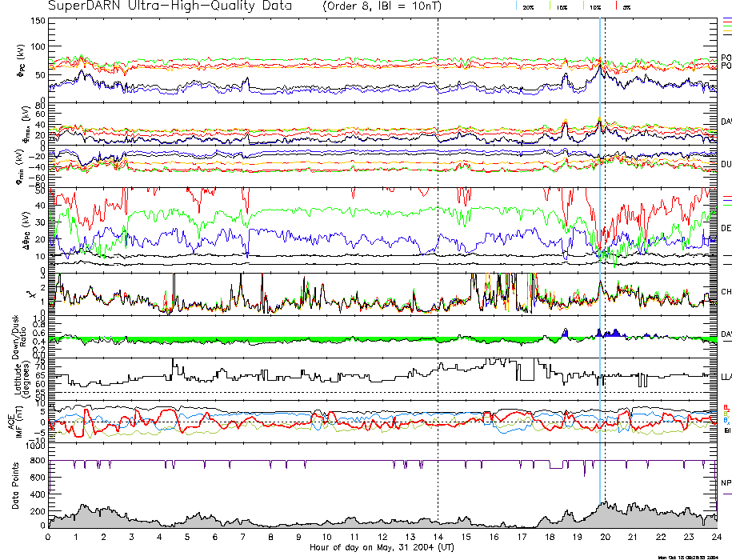The width and height of the screenshot is (732, 560).
Task: Click the Φpc (kV) y-axis label of the top panel
Action: click(x=22, y=61)
